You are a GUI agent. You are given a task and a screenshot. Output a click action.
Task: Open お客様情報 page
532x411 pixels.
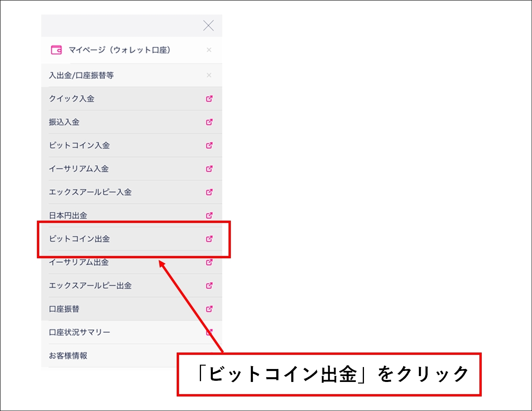tap(68, 356)
